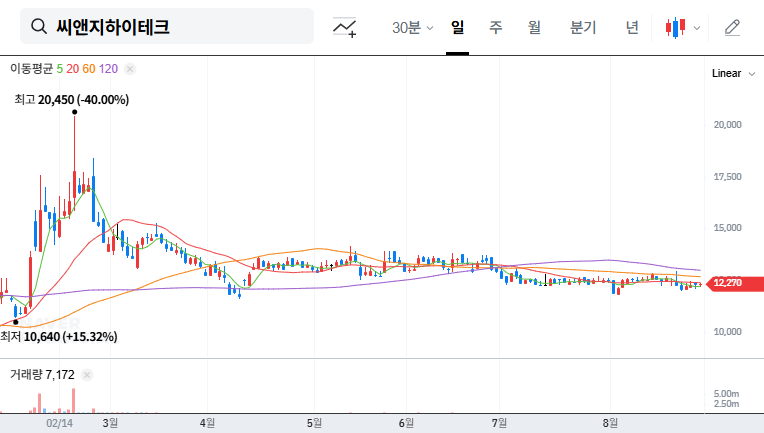764x433 pixels.
Task: Open the 씨앤지하이테크 stock search field
Action: [167, 26]
